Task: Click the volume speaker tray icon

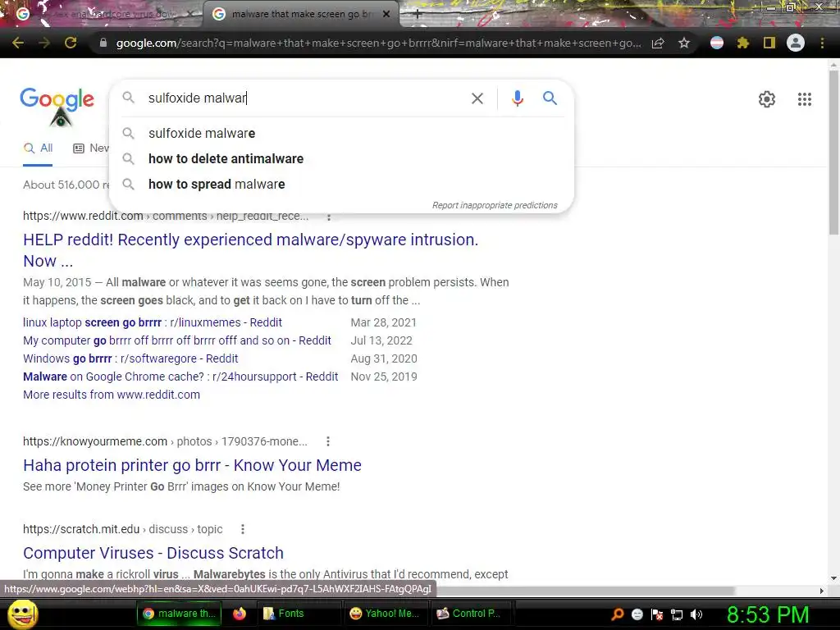Action: pos(697,614)
